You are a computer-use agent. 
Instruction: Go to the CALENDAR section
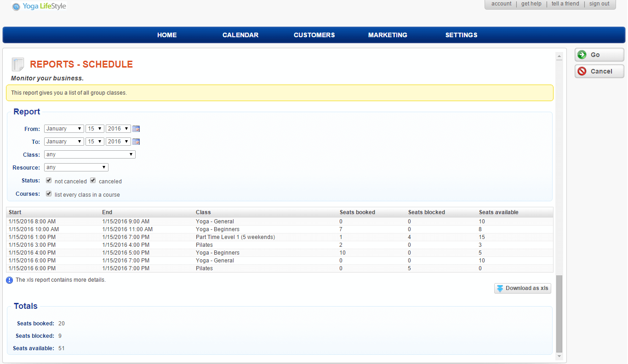point(240,35)
